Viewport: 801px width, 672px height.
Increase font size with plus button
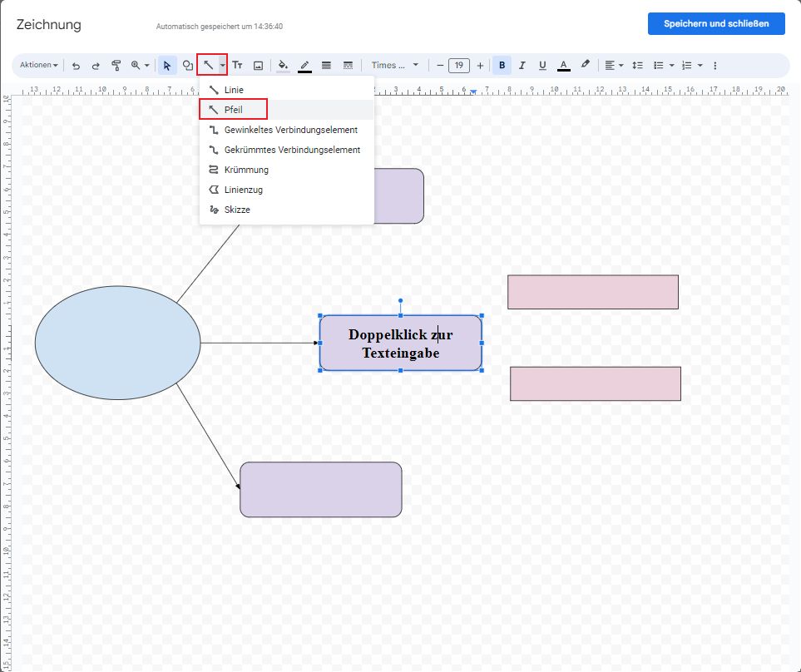tap(480, 66)
